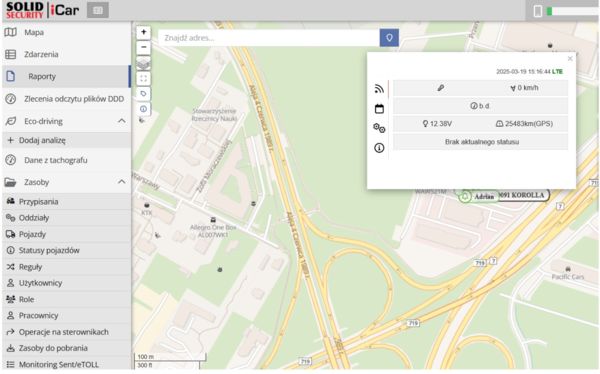Select the signal feed icon in popup
This screenshot has height=374, width=600.
pos(379,89)
